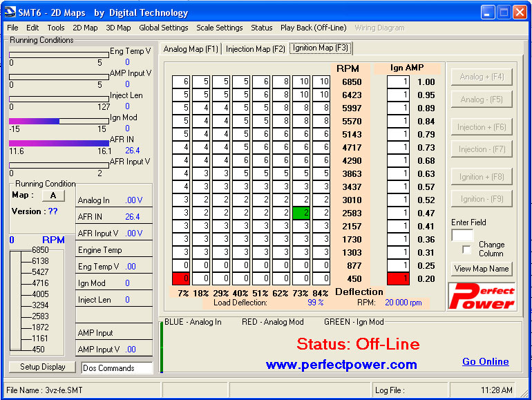Screen dimensions: 532x400
Task: Select the 6850 RPM cell in 7% column
Action: (x=181, y=82)
